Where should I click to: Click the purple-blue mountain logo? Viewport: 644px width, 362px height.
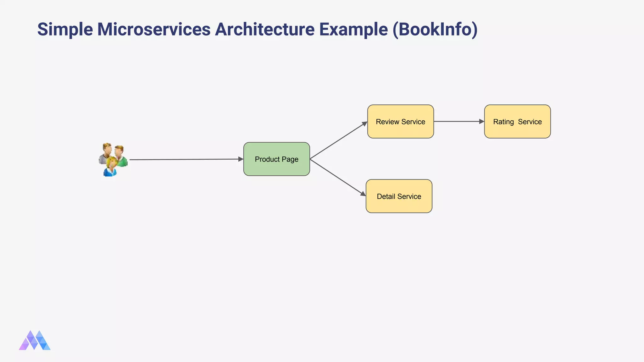tap(35, 340)
